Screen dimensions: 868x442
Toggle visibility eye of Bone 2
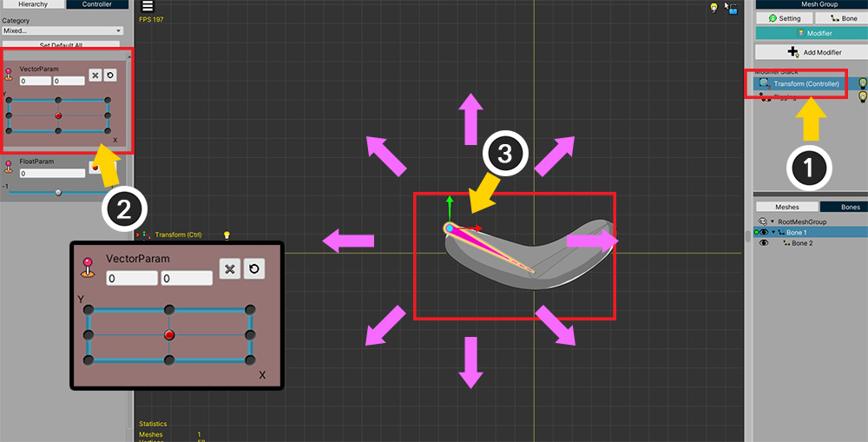pos(764,243)
